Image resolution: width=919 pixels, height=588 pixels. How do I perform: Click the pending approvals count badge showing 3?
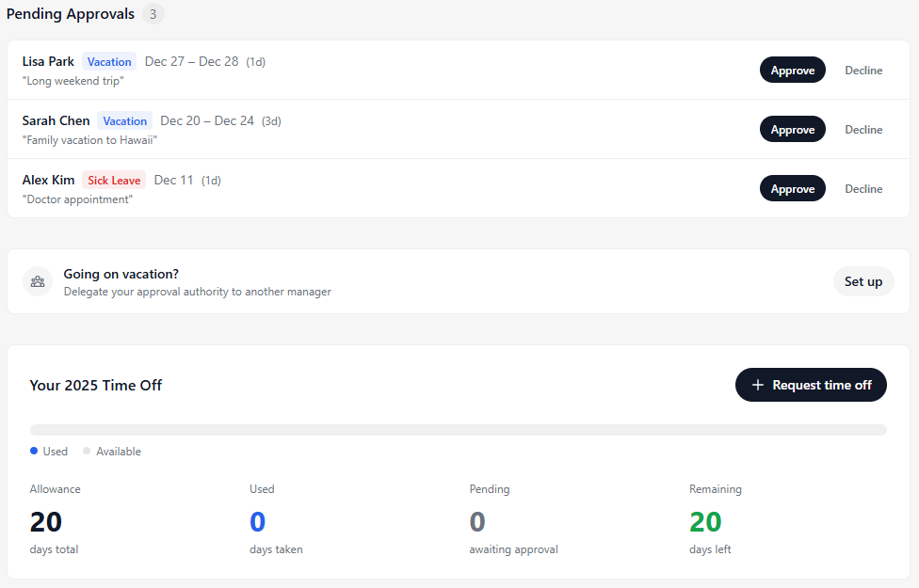pyautogui.click(x=153, y=13)
